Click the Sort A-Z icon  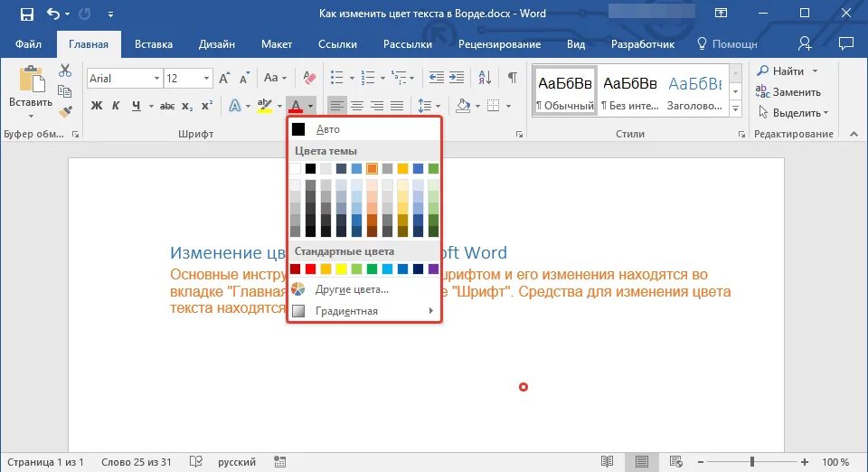point(485,78)
